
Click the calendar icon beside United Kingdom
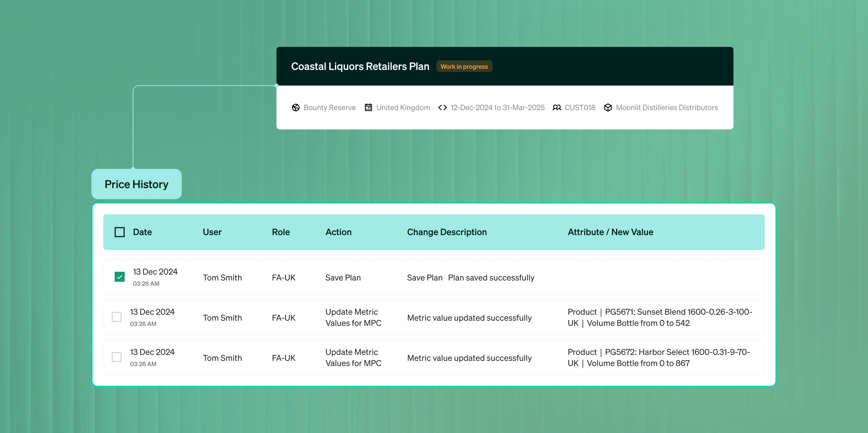pyautogui.click(x=368, y=108)
